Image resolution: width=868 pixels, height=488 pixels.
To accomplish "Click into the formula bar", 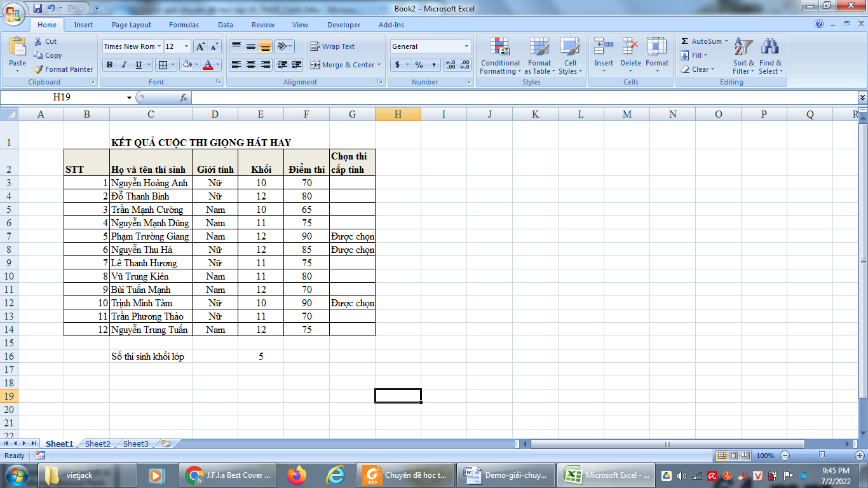I will (524, 97).
